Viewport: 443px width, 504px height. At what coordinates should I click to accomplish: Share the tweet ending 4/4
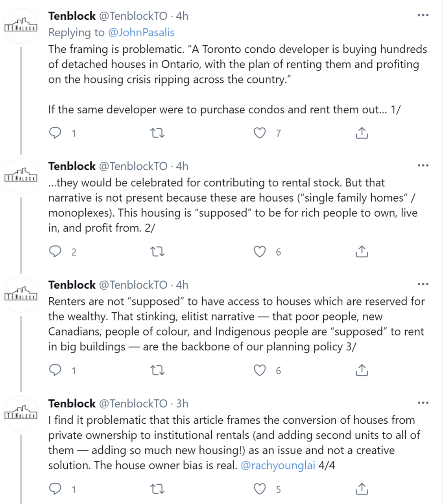tap(362, 489)
